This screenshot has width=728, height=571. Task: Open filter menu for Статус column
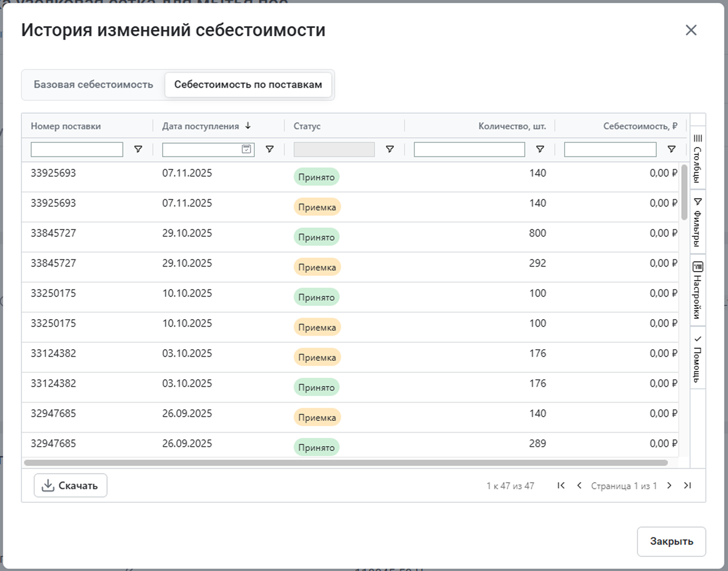tap(390, 149)
